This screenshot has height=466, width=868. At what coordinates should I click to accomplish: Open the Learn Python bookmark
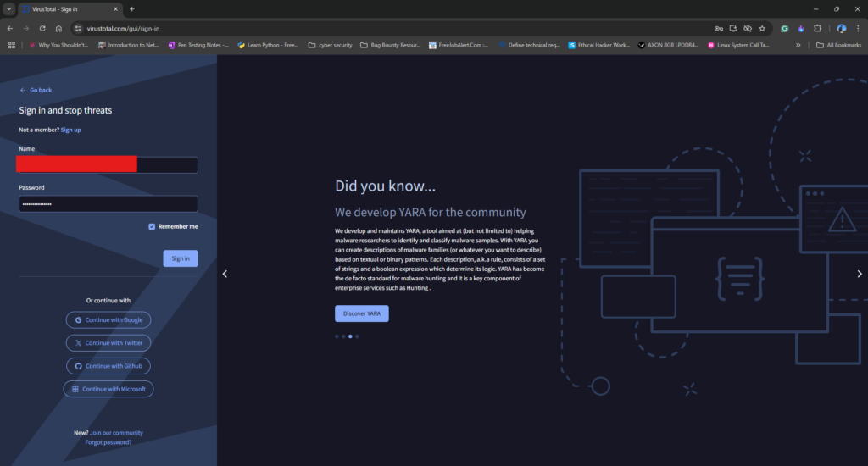[x=268, y=45]
